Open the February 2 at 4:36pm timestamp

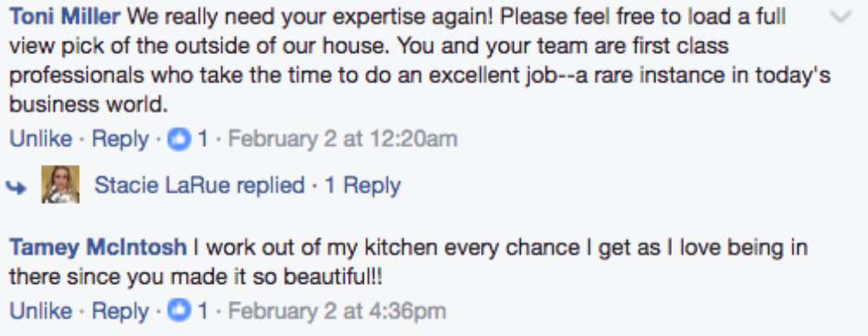point(337,312)
